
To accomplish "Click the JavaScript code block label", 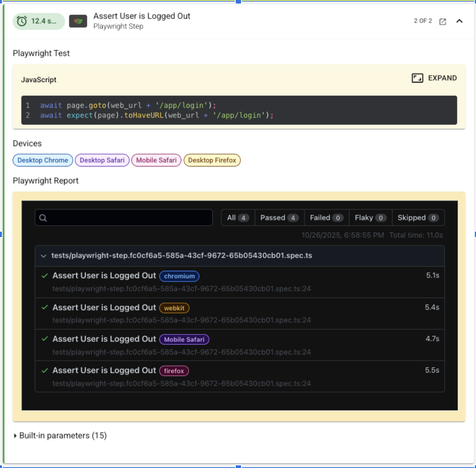I will (39, 80).
